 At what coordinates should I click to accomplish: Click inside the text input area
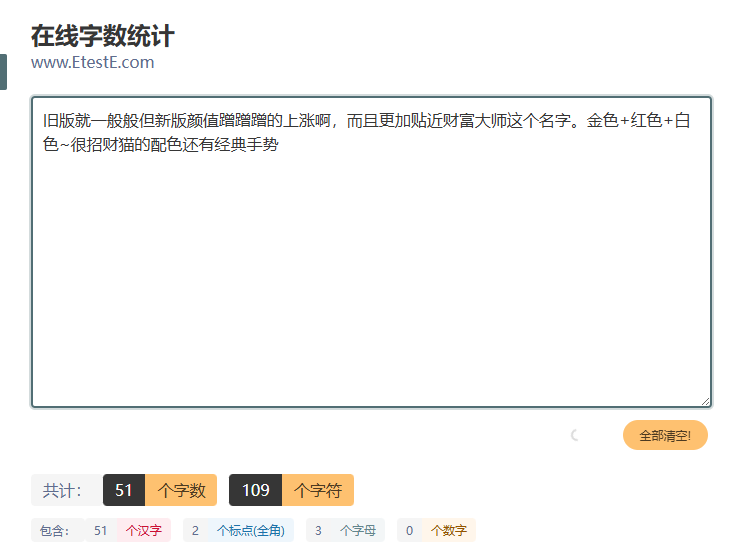tap(372, 252)
